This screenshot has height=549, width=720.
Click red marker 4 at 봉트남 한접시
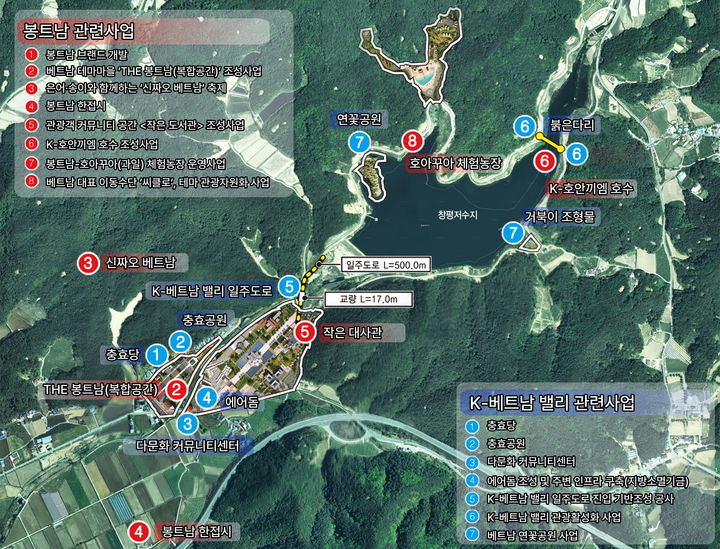pyautogui.click(x=141, y=531)
